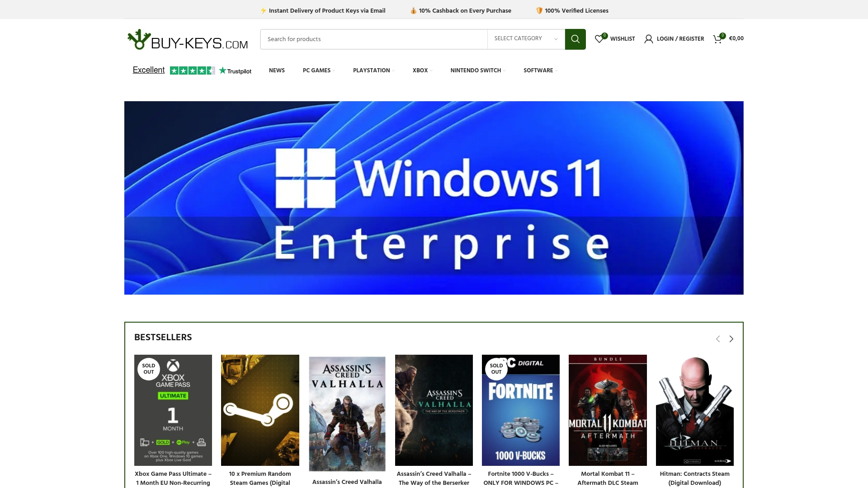This screenshot has width=868, height=488.
Task: Go to next bestsellers slide arrow
Action: [x=731, y=339]
